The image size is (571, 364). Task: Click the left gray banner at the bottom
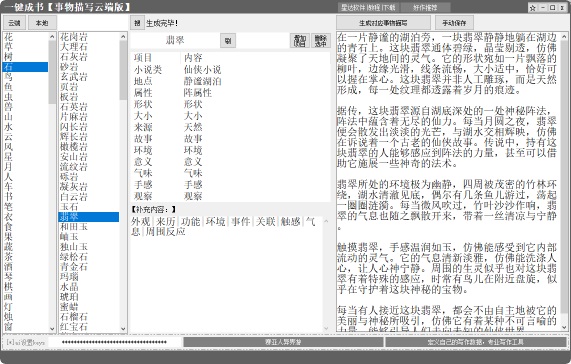[283, 342]
